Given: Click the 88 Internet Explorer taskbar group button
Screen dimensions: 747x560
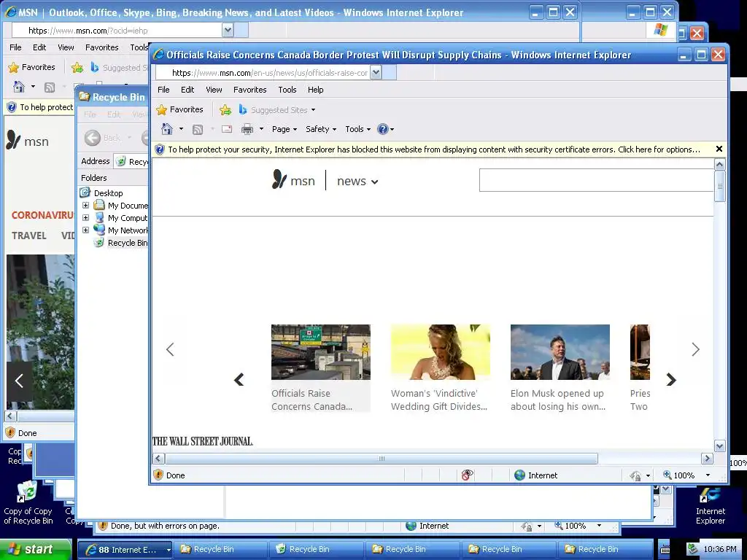Looking at the screenshot, I should pyautogui.click(x=125, y=550).
